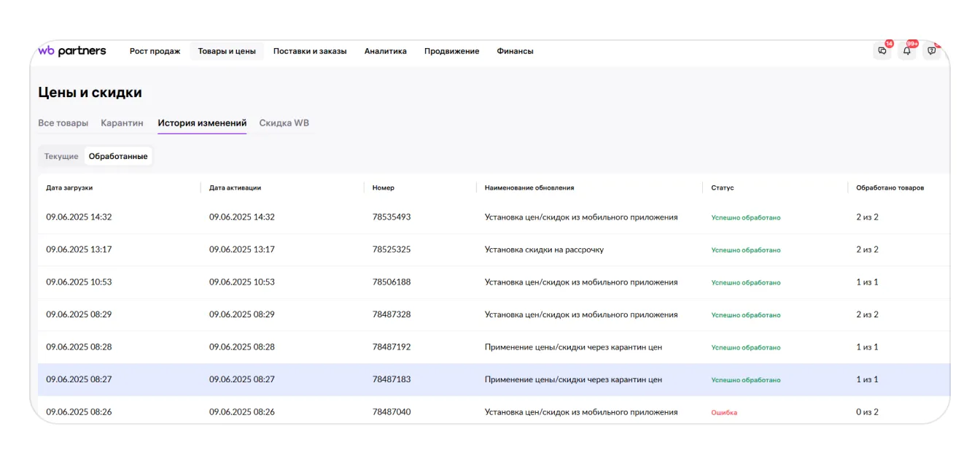The image size is (980, 464).
Task: Open the Товары и цены menu
Action: [227, 51]
